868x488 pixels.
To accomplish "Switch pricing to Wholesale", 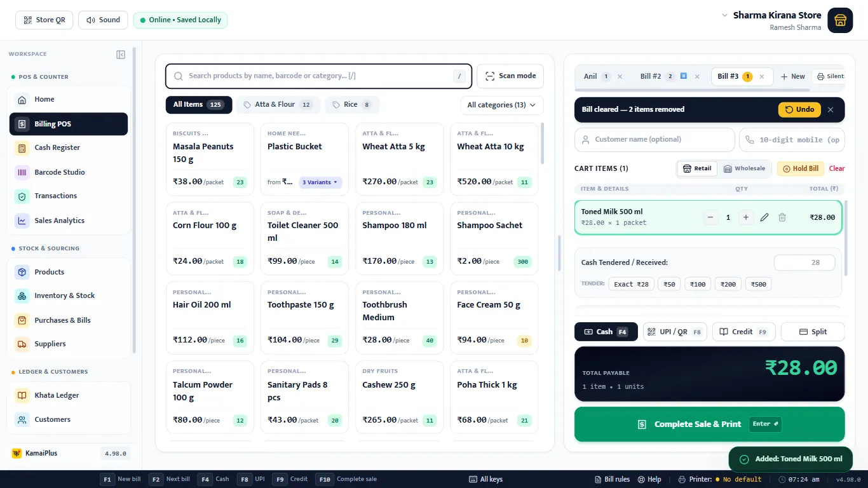I will (x=745, y=168).
